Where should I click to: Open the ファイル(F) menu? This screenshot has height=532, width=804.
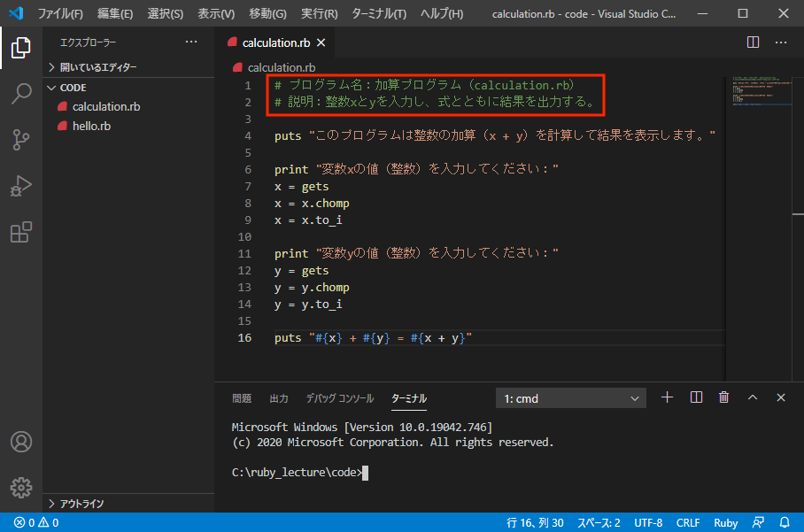pyautogui.click(x=60, y=14)
